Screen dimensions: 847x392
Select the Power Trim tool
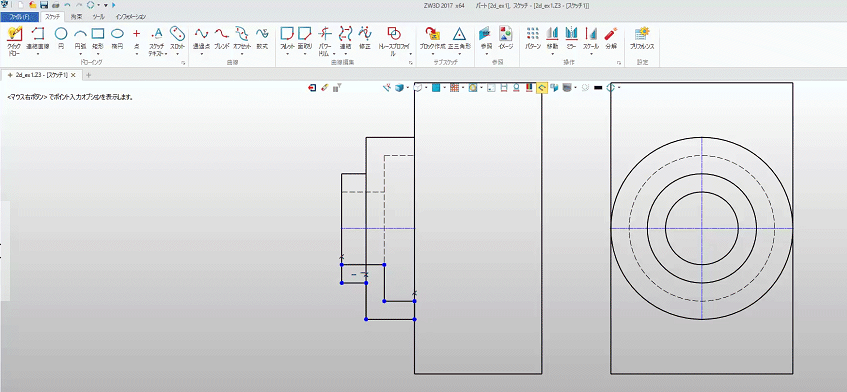click(x=325, y=40)
